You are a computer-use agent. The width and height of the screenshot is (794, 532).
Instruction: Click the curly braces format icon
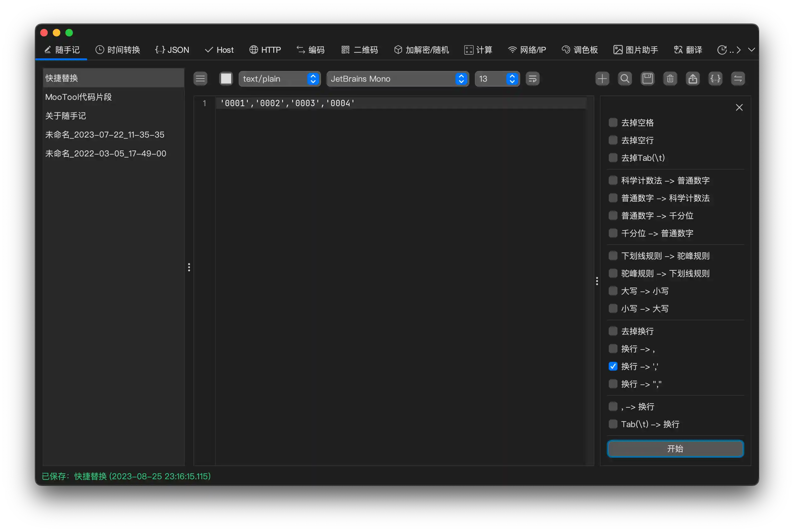pos(715,79)
